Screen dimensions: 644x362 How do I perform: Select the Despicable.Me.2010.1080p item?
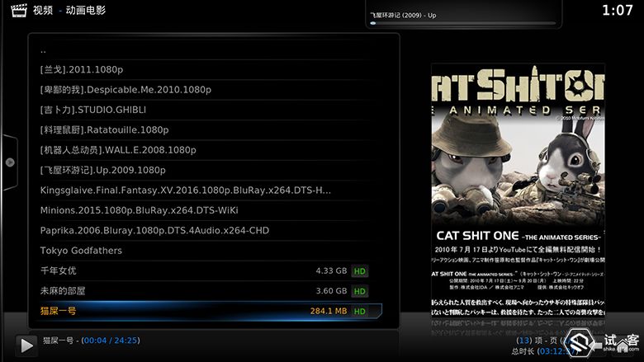point(125,90)
